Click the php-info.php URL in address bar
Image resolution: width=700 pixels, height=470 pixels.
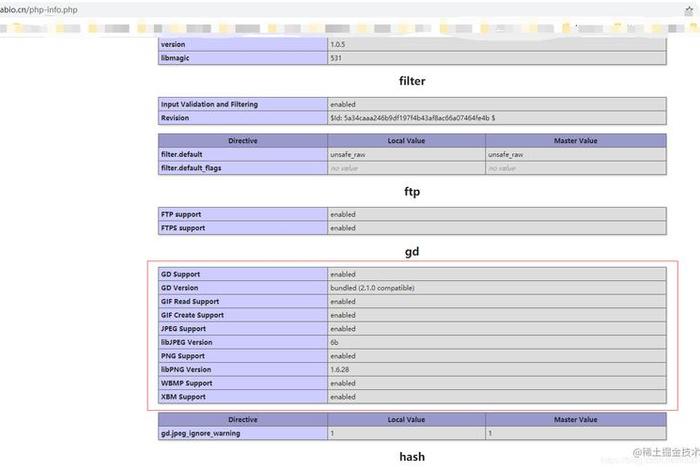coord(40,9)
